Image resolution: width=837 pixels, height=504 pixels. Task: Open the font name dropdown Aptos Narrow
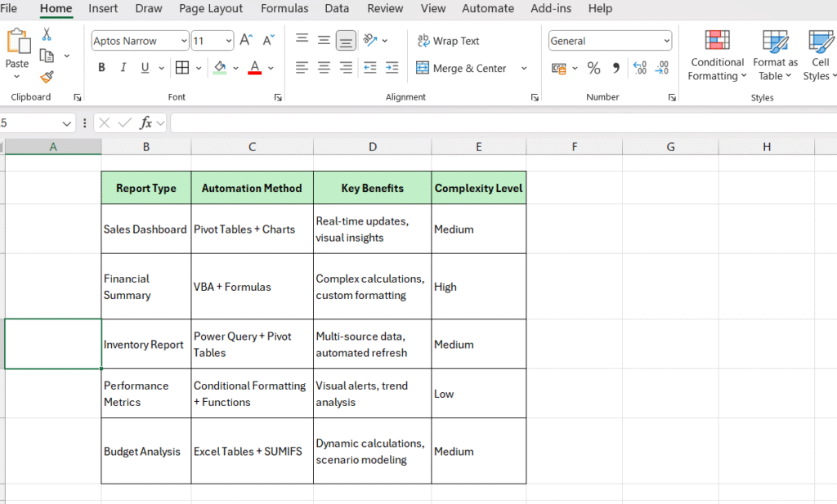(x=184, y=41)
